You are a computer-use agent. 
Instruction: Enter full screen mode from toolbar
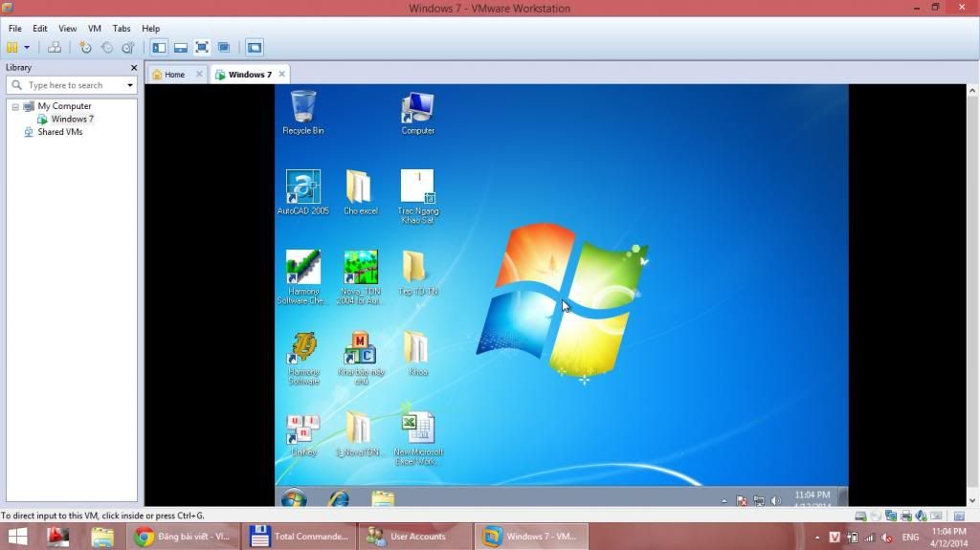tap(202, 47)
